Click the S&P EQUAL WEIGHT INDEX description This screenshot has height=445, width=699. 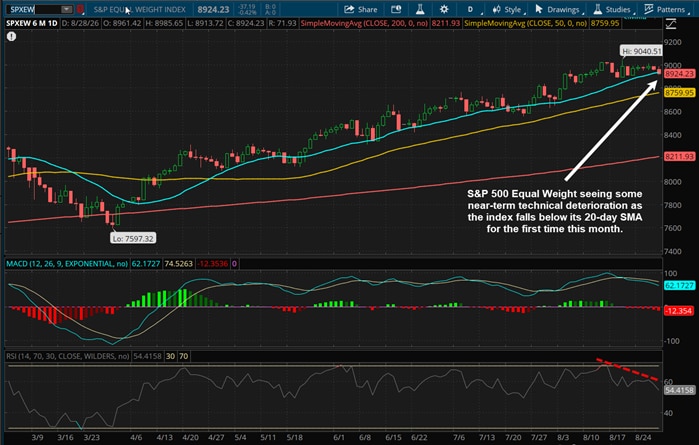point(140,9)
